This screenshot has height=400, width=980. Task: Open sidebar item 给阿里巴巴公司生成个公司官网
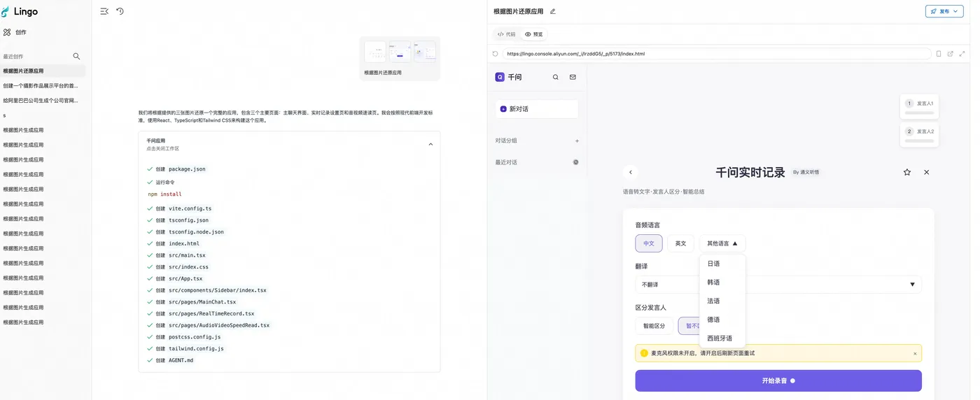(43, 101)
